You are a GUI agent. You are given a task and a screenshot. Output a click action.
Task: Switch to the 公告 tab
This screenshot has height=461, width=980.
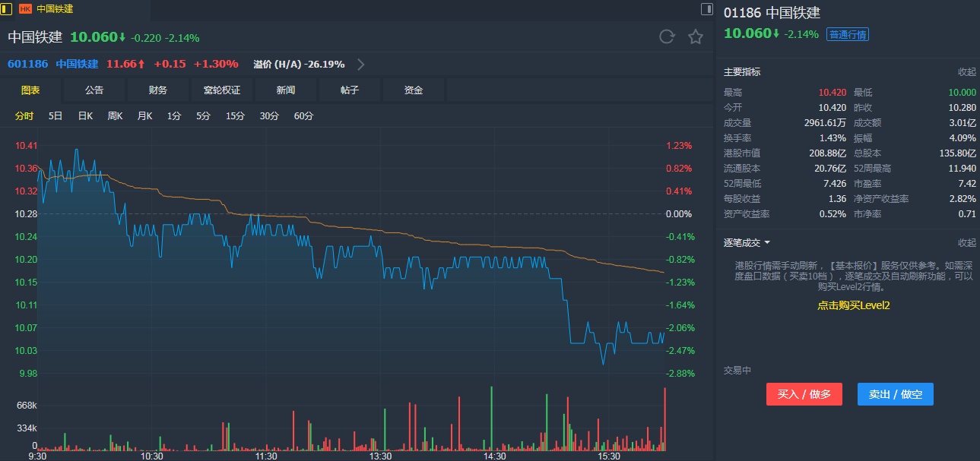tap(94, 90)
